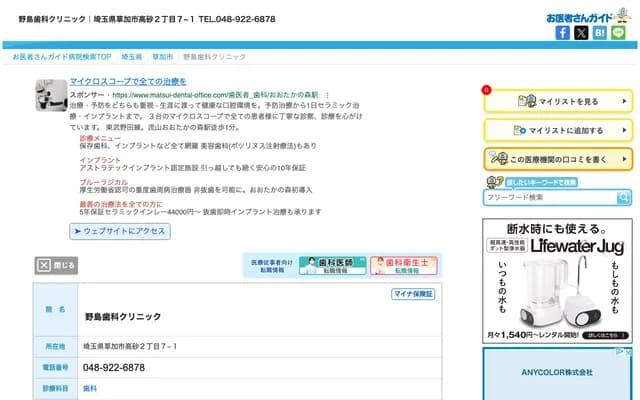
Task: Click マイリストに追加する button
Action: (558, 130)
